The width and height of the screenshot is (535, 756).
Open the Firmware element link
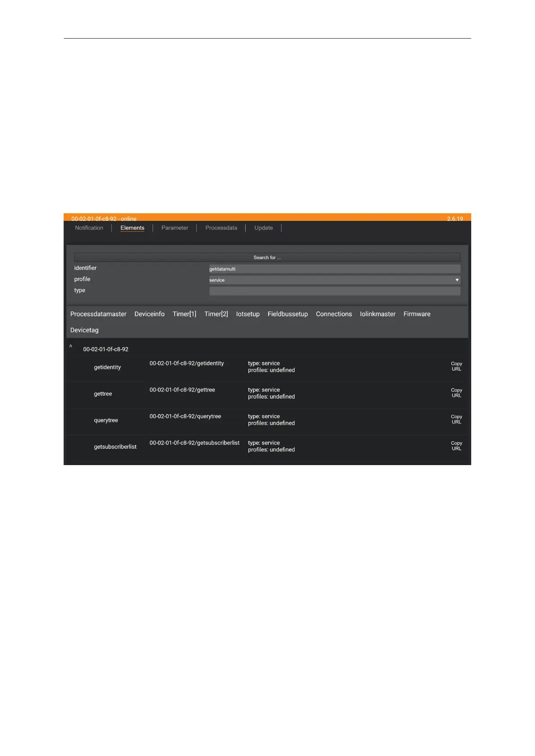417,314
